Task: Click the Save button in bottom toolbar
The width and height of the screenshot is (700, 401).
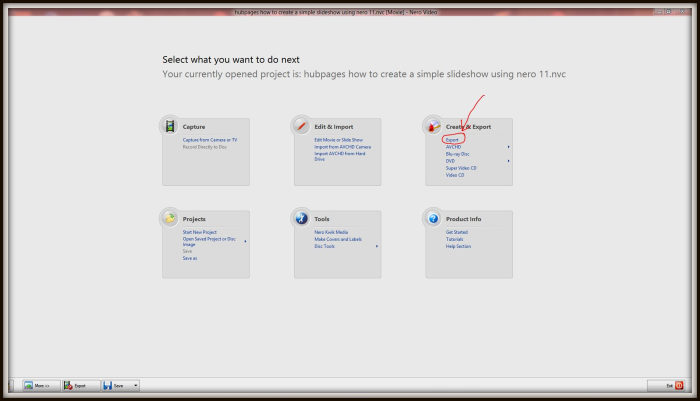Action: (x=117, y=385)
